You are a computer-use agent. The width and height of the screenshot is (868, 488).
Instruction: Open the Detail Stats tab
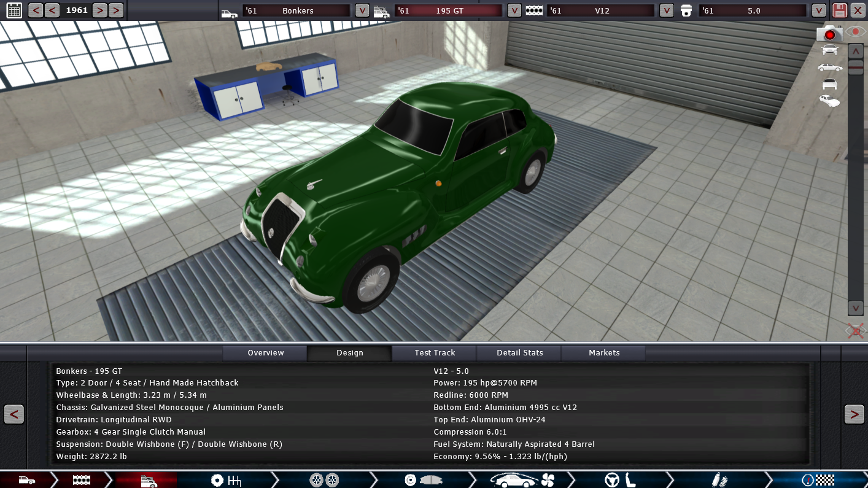coord(519,353)
